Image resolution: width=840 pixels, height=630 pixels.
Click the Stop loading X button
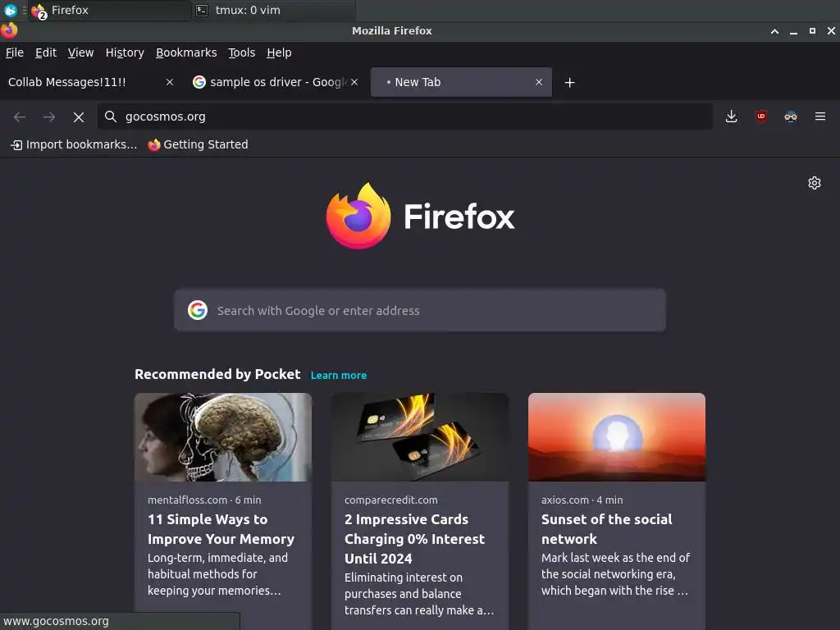coord(79,116)
